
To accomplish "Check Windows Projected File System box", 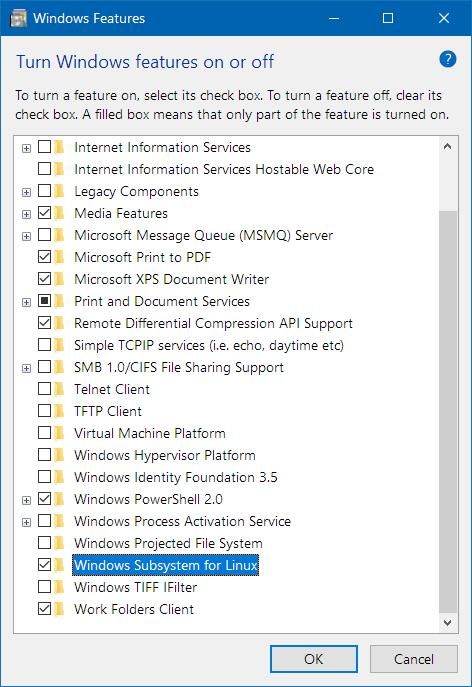I will [44, 542].
